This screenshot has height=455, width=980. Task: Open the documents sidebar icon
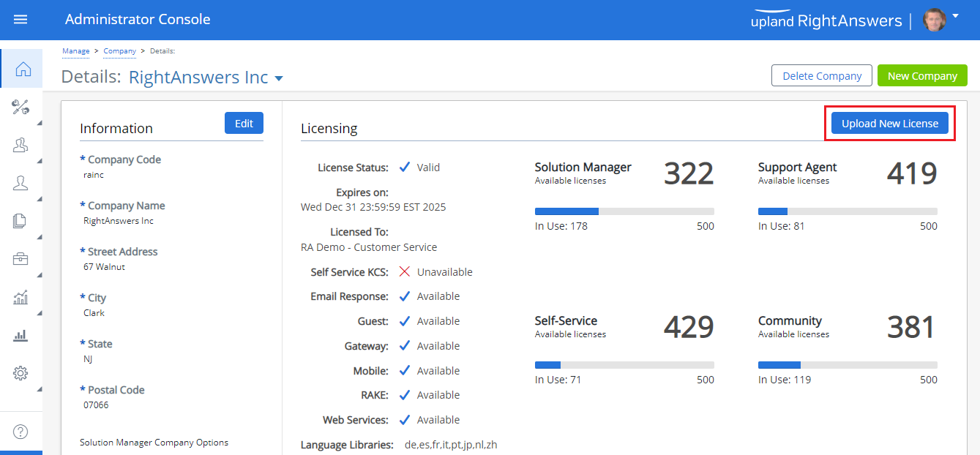20,221
